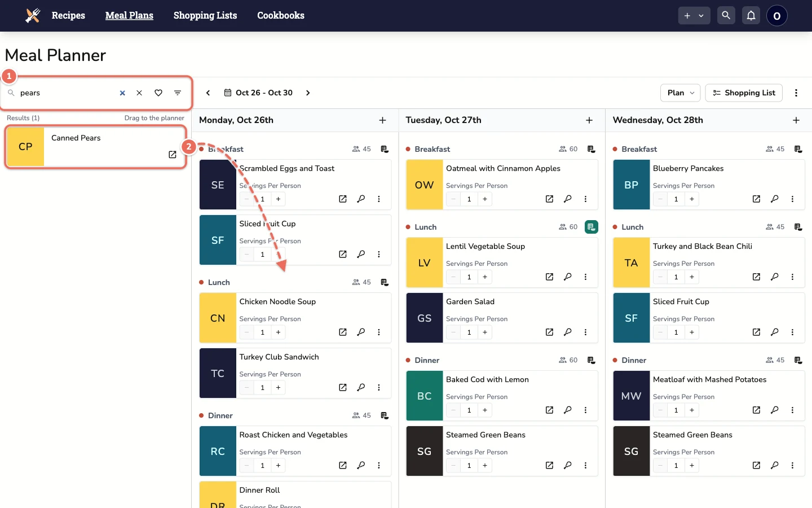The height and width of the screenshot is (508, 812).
Task: Open planner more options menu
Action: click(796, 93)
